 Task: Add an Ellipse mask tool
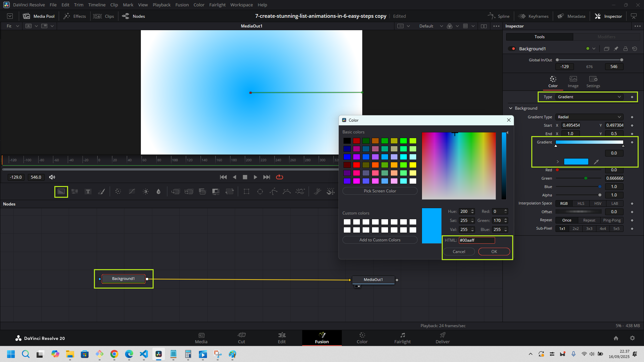pos(260,192)
